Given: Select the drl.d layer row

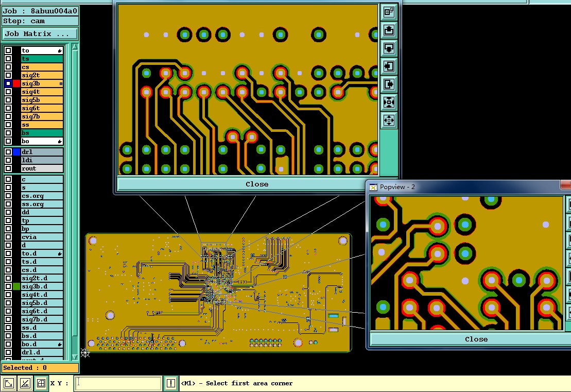Looking at the screenshot, I should point(42,352).
